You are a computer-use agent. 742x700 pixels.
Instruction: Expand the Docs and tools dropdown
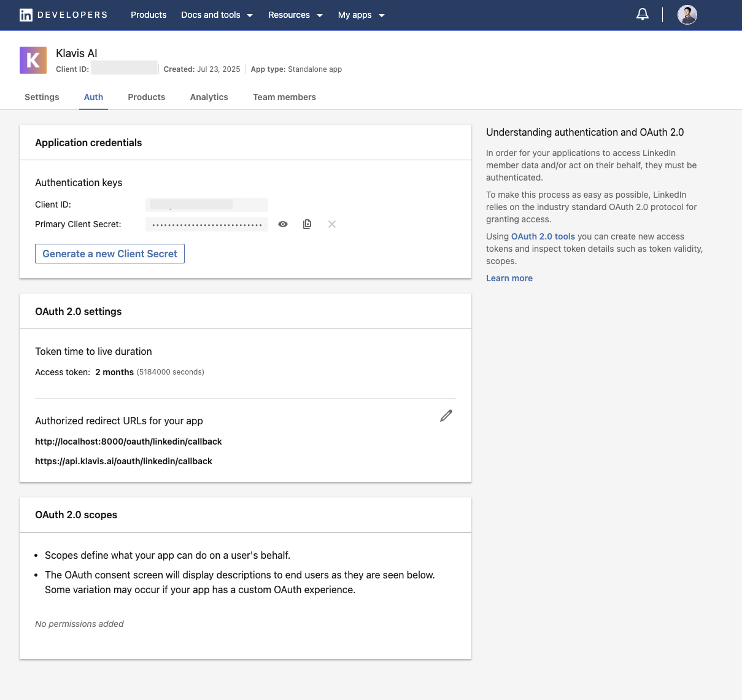[x=217, y=15]
